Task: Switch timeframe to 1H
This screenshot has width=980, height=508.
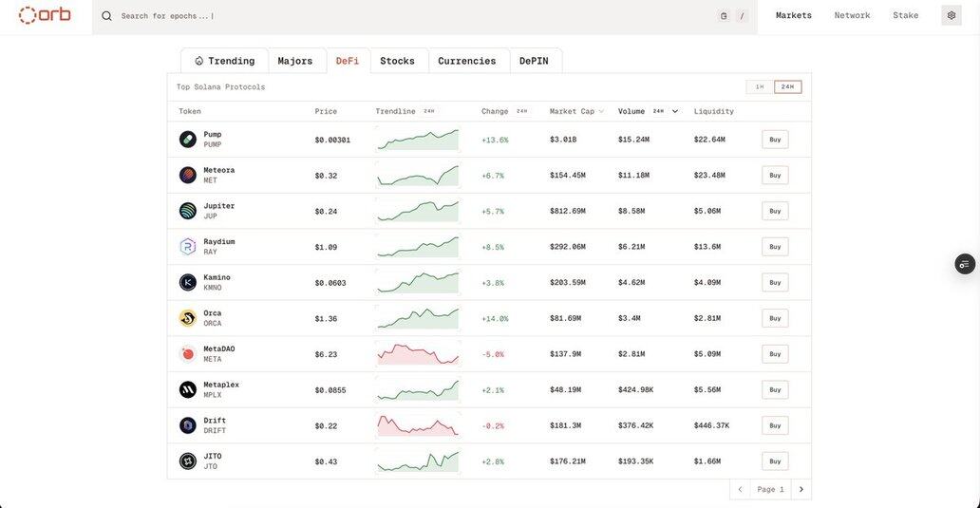Action: [x=760, y=87]
